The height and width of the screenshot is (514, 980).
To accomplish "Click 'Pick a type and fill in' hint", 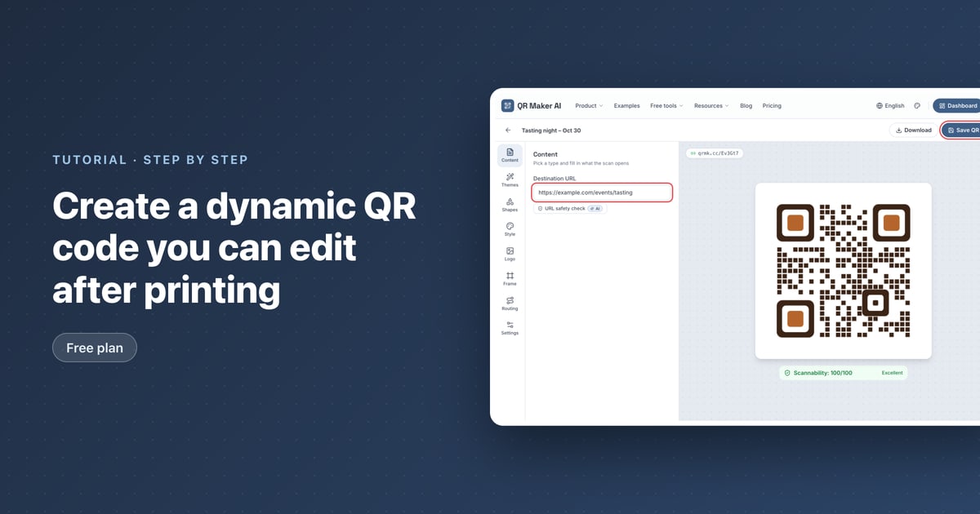I will [x=581, y=163].
